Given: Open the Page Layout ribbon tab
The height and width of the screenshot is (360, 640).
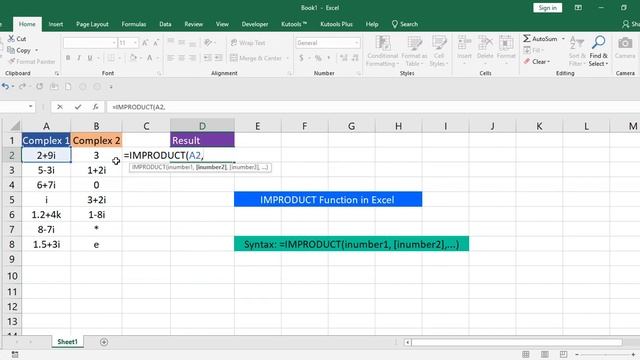Looking at the screenshot, I should point(92,24).
